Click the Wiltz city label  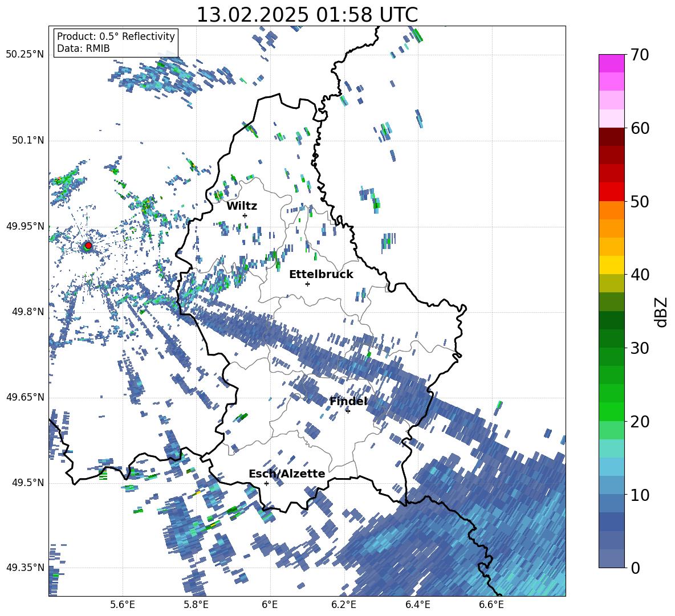[242, 206]
